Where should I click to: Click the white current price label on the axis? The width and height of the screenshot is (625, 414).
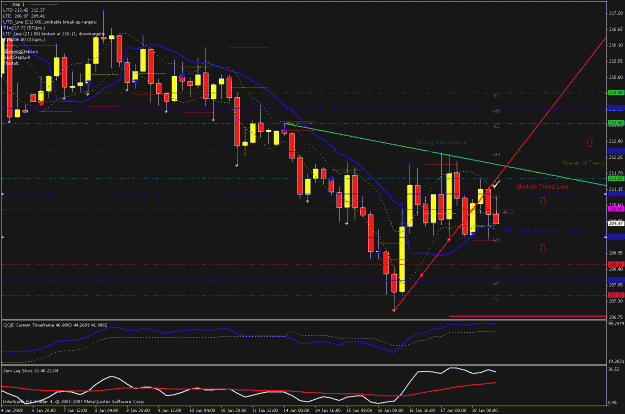click(x=616, y=224)
